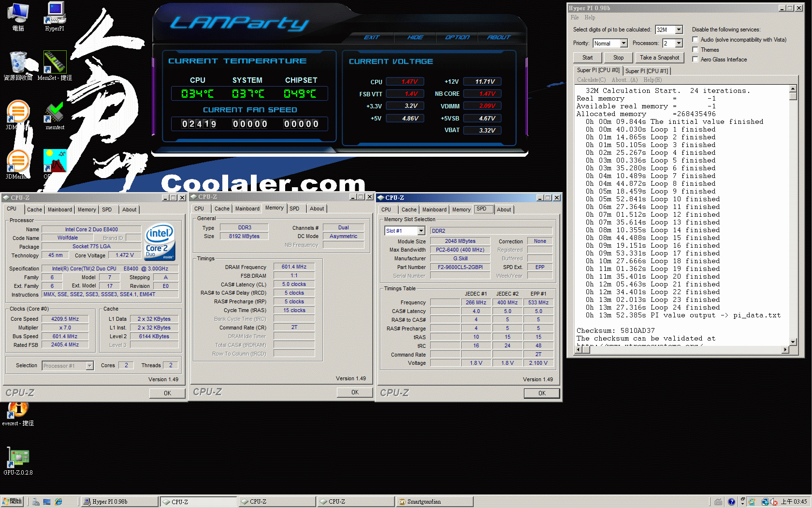Switch to Hyper PI 0.98b taskbar button
Image resolution: width=812 pixels, height=508 pixels.
[x=119, y=502]
